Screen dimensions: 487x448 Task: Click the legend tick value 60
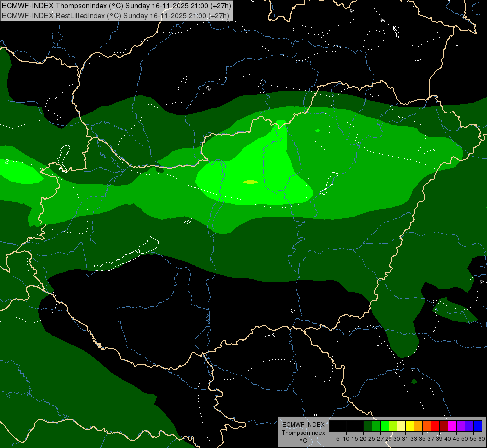[482, 439]
